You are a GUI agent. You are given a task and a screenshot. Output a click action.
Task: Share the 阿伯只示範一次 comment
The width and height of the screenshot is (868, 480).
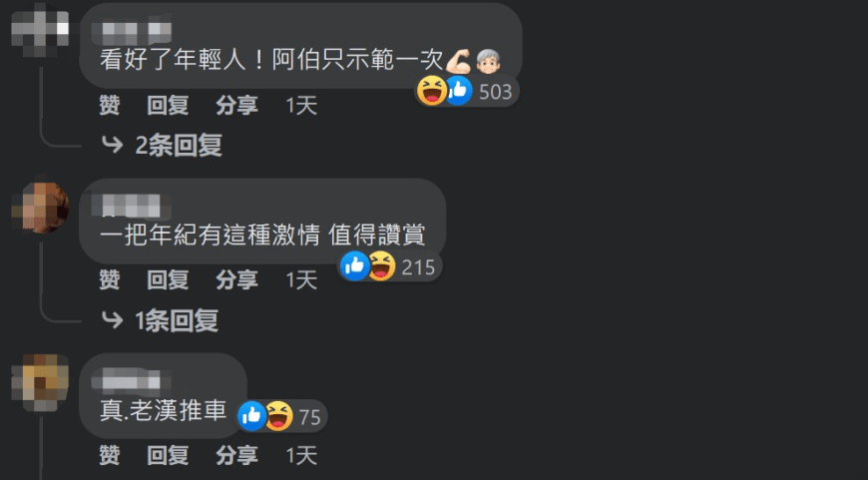(236, 105)
